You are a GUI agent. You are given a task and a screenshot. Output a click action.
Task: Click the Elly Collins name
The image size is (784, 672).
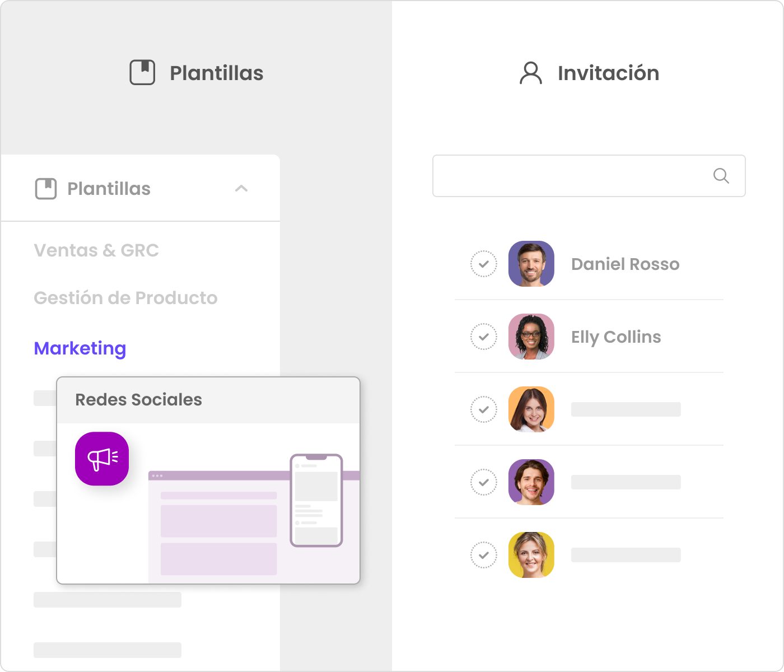click(616, 337)
